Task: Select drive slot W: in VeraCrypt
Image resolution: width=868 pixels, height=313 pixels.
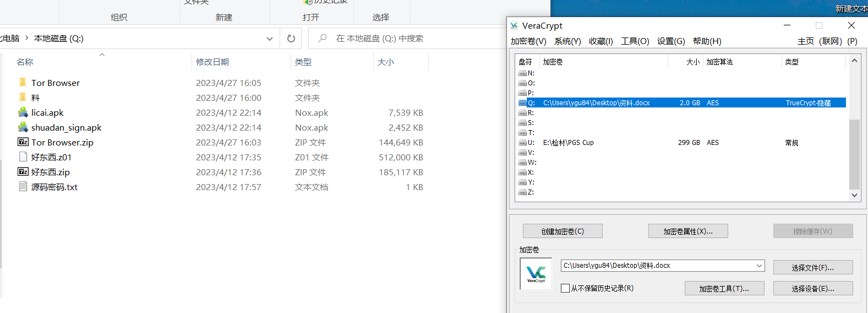Action: [527, 163]
